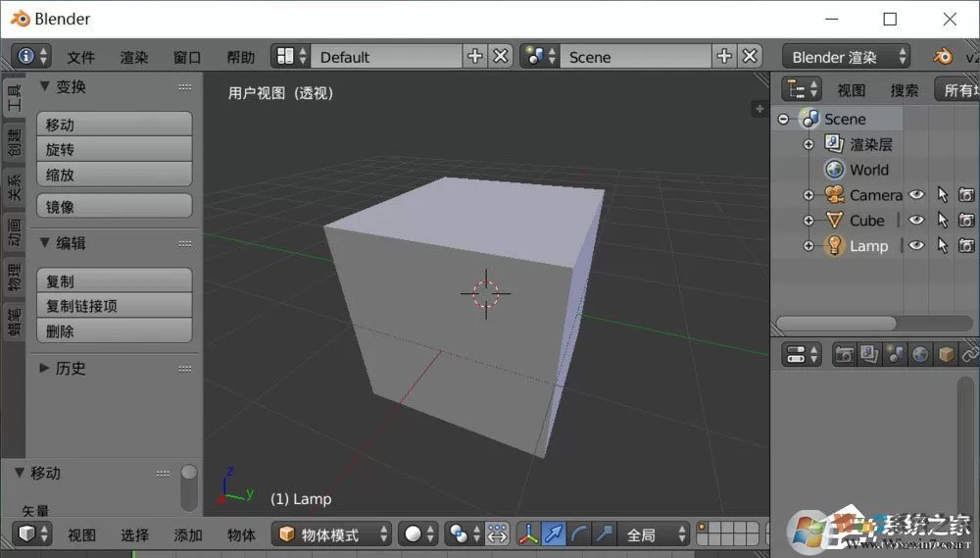The height and width of the screenshot is (558, 980).
Task: Click the 缩放 button
Action: [x=115, y=175]
